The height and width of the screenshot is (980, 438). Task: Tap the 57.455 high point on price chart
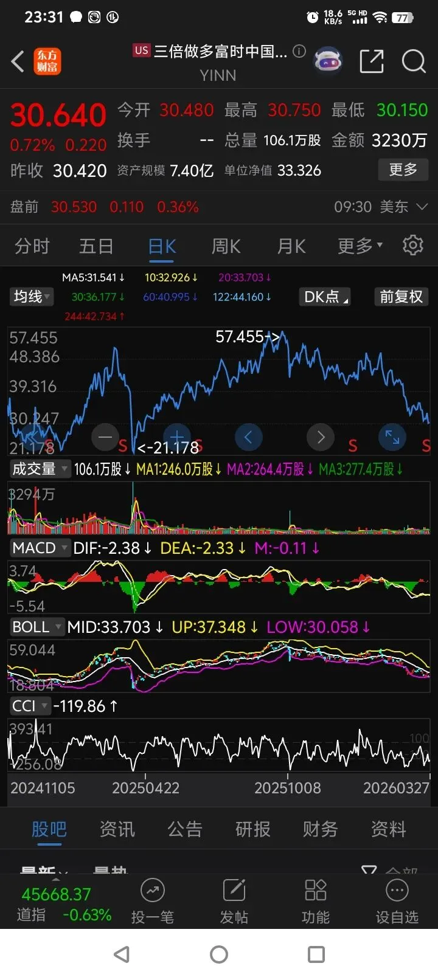tap(248, 336)
